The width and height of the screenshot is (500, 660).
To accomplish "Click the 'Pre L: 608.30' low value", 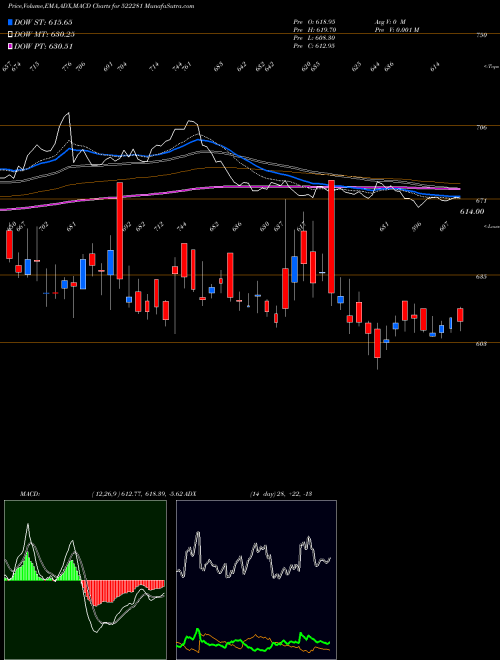I will (314, 38).
